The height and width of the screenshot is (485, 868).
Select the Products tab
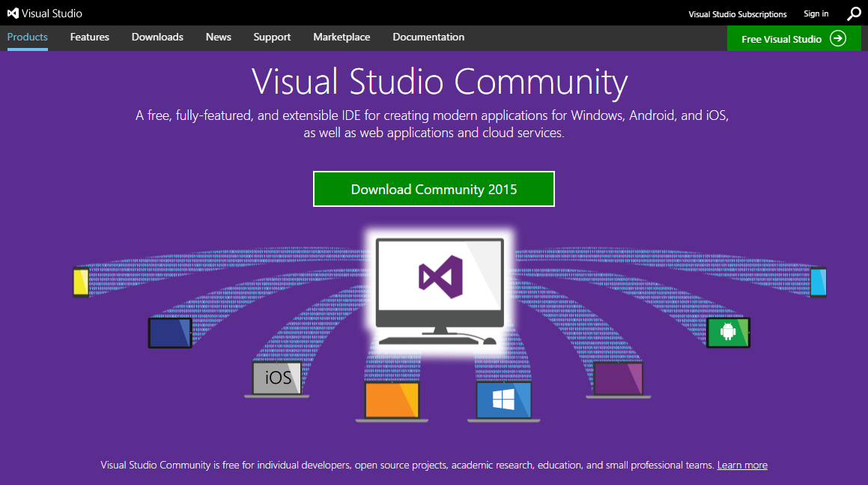click(x=27, y=37)
